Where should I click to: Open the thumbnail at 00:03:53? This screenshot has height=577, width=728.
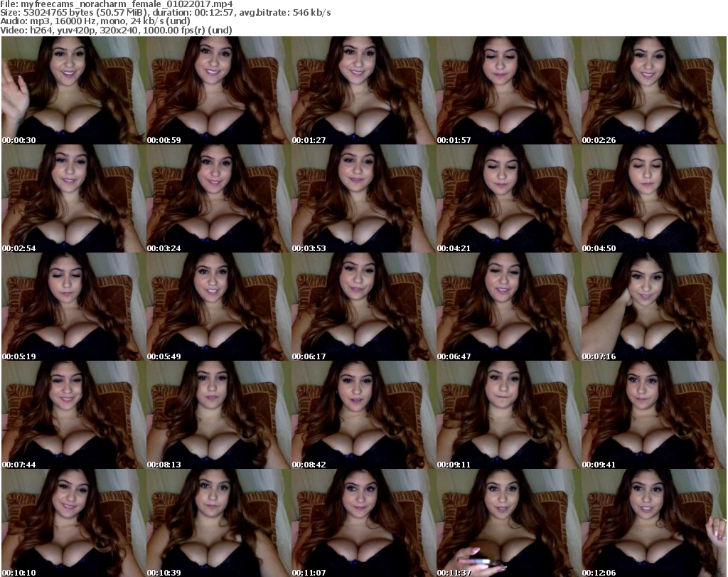[363, 198]
